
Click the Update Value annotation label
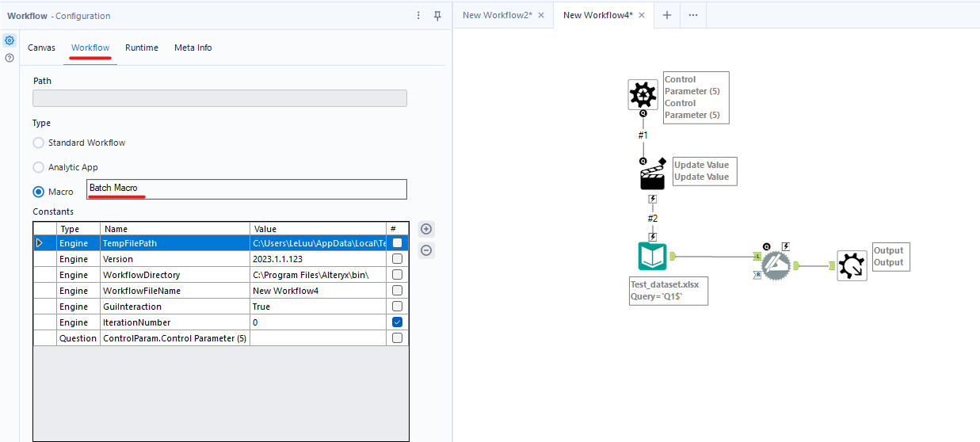[x=704, y=171]
